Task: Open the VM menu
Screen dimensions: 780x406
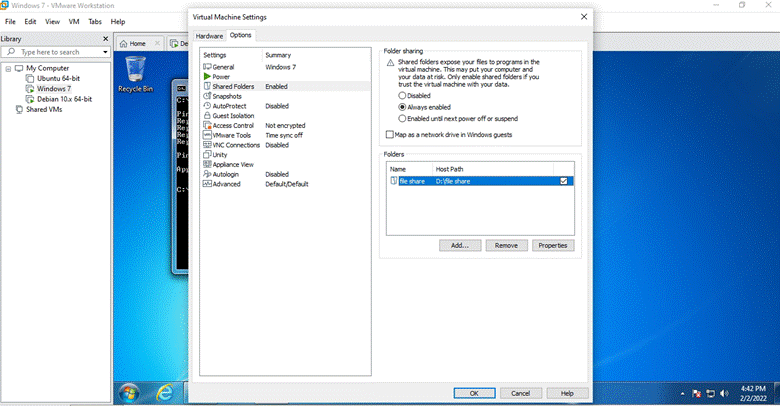Action: 74,21
